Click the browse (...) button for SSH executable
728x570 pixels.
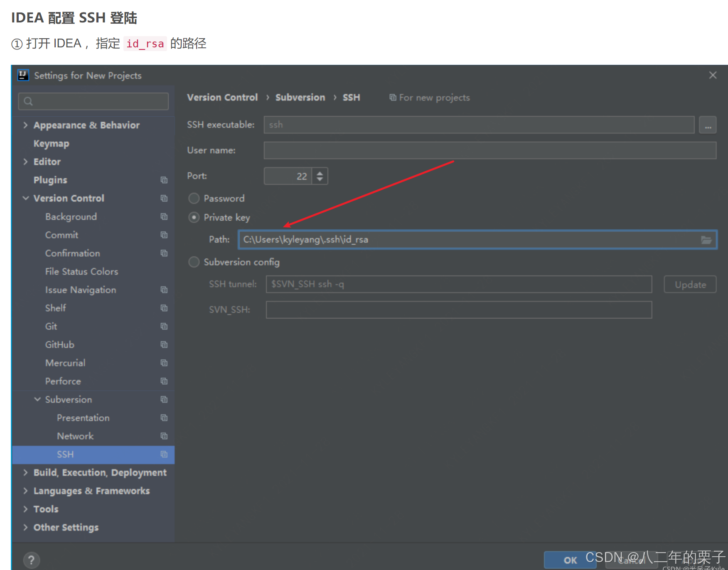pos(708,125)
